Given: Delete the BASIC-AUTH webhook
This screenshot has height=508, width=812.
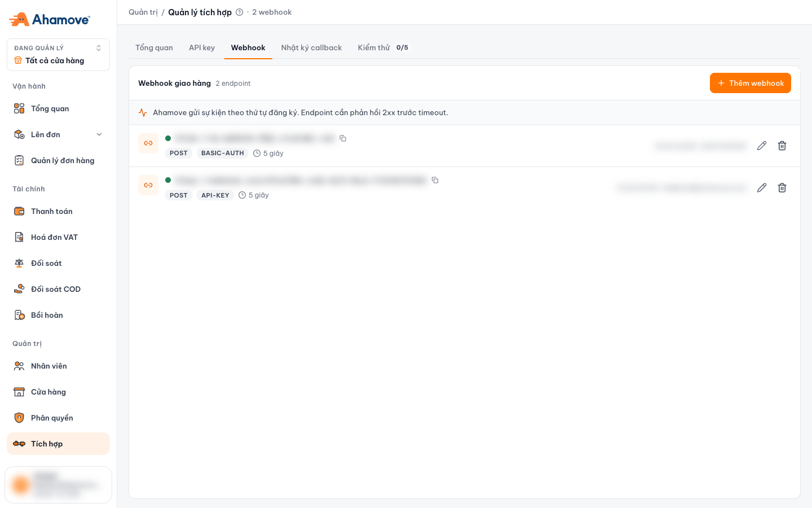Looking at the screenshot, I should pyautogui.click(x=782, y=146).
